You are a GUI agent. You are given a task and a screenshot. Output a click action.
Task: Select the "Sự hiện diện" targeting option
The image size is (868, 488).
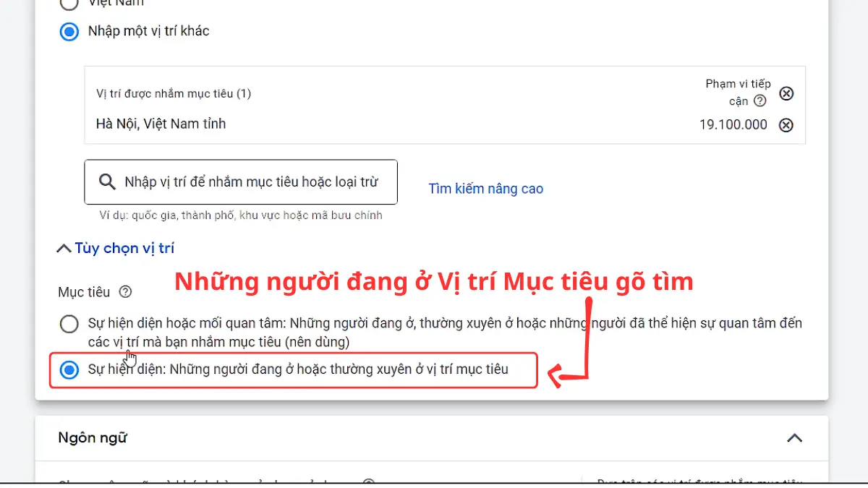(x=69, y=369)
